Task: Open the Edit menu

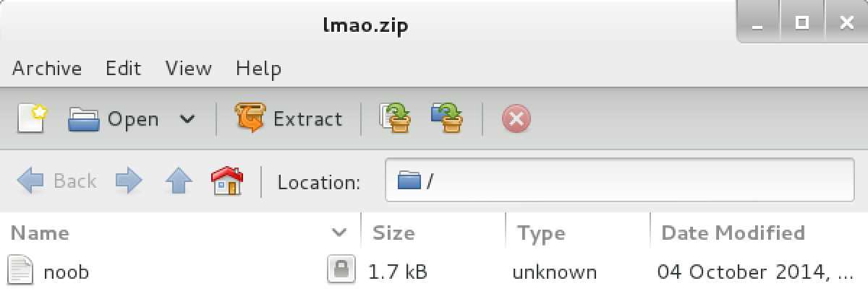Action: (123, 69)
